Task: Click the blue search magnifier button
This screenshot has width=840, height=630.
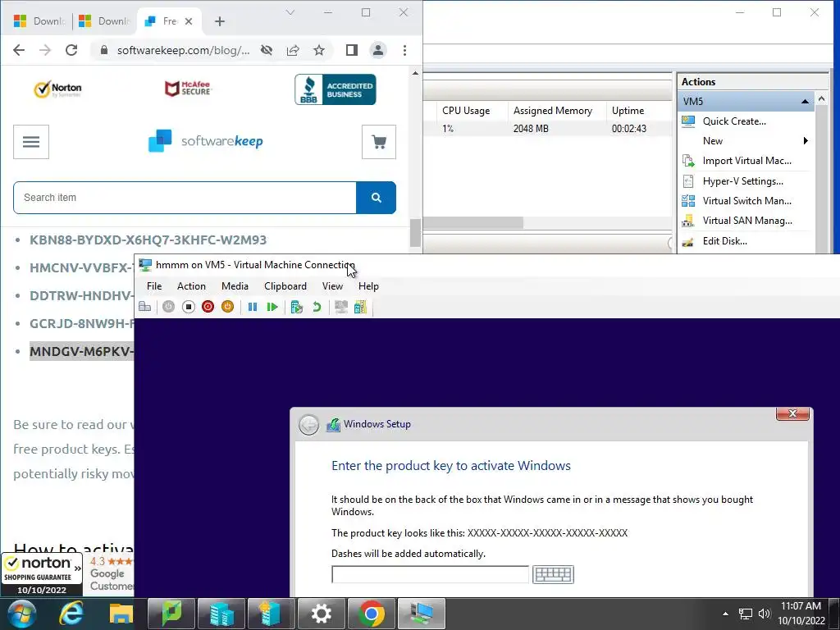Action: point(376,198)
